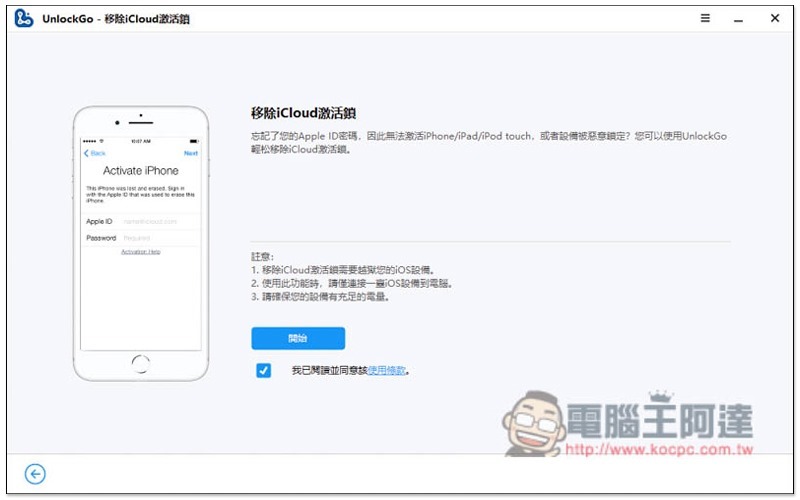Click the cartoon face watermark logo
The width and height of the screenshot is (800, 500).
533,423
